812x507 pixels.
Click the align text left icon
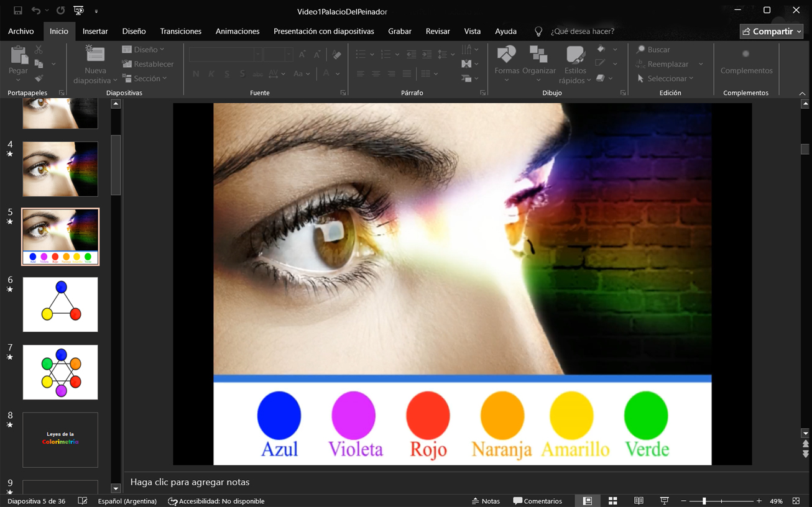tap(361, 74)
